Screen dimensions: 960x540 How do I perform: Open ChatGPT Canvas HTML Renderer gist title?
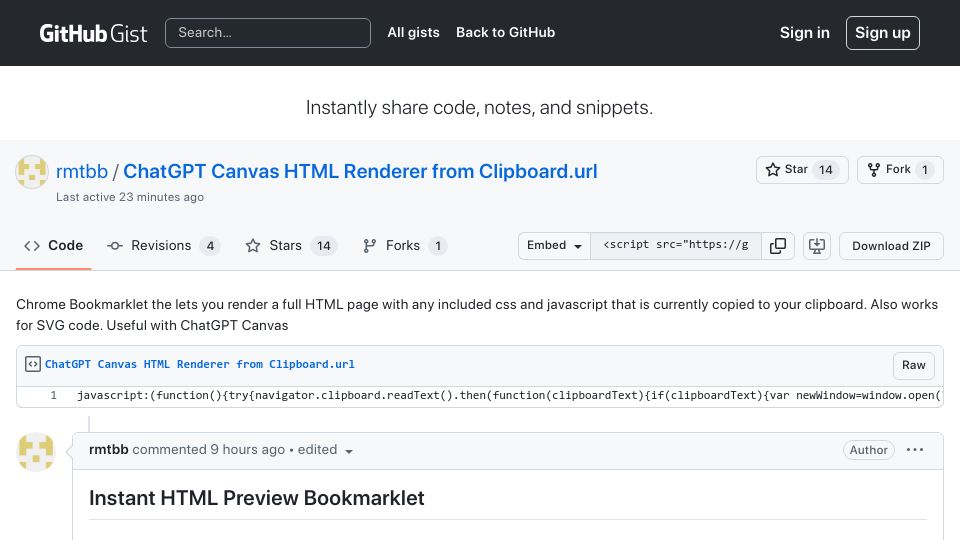pyautogui.click(x=360, y=171)
